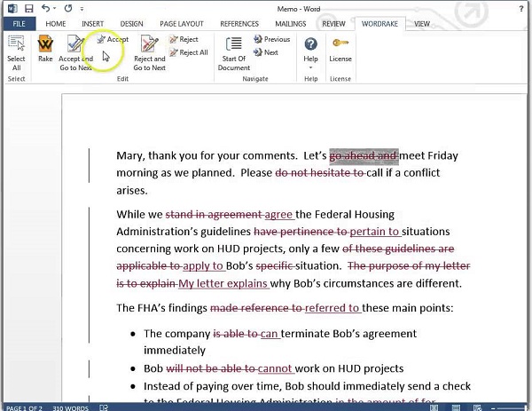
Task: Switch to the MAILINGS tab
Action: pos(291,24)
